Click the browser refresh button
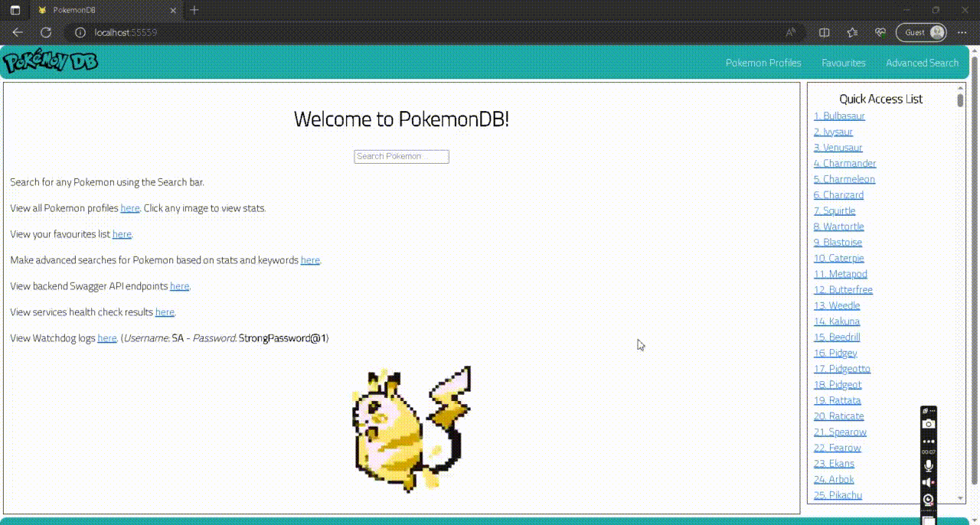 (x=46, y=32)
